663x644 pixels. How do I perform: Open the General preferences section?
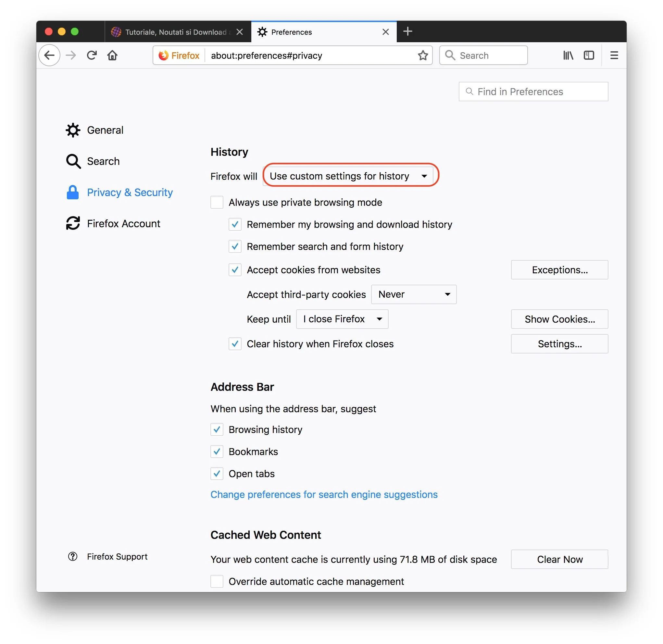point(105,130)
